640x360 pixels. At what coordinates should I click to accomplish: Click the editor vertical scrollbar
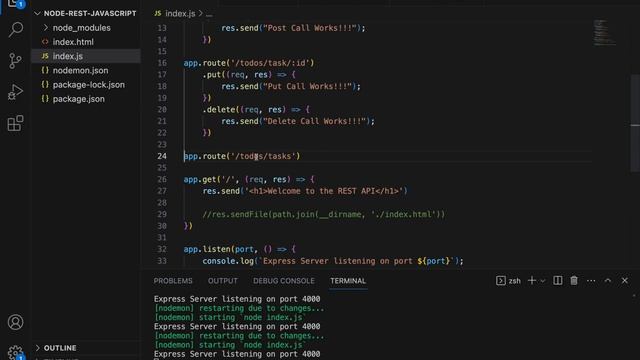point(635,122)
